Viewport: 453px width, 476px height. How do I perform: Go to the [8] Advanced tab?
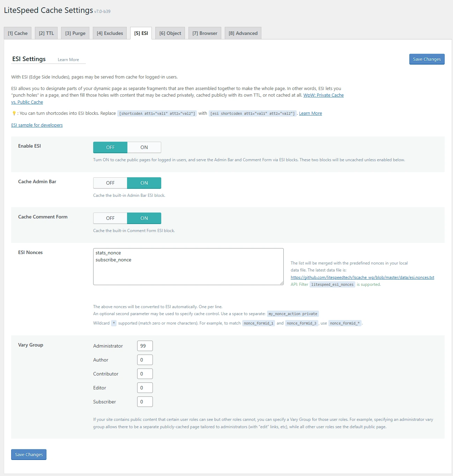click(x=243, y=33)
